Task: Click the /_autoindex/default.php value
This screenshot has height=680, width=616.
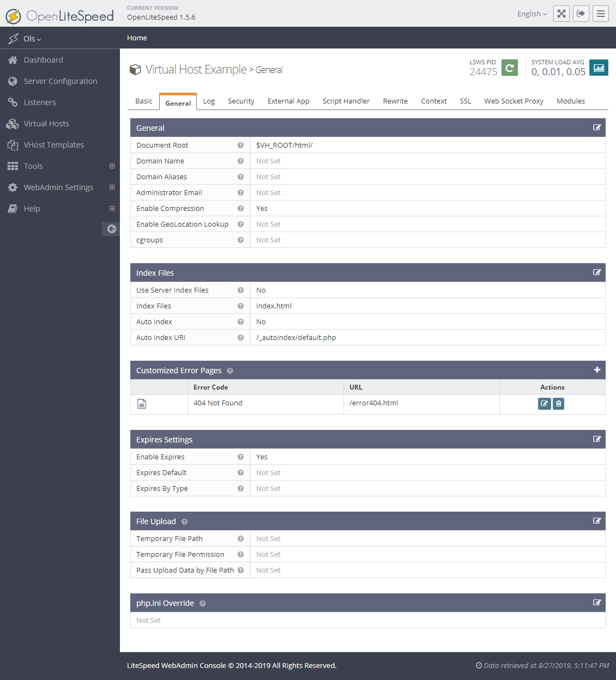Action: pyautogui.click(x=296, y=338)
